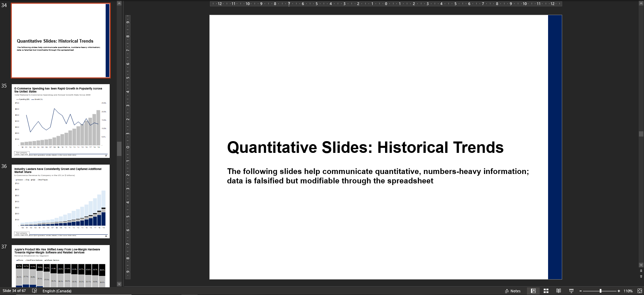Go to previous slide using double-up arrow
Screen dimensions: 644x295
pyautogui.click(x=641, y=271)
